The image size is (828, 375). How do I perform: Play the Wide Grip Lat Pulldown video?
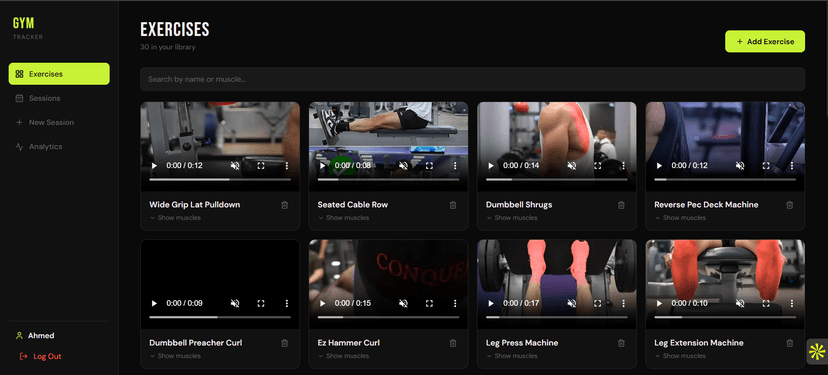(x=154, y=166)
